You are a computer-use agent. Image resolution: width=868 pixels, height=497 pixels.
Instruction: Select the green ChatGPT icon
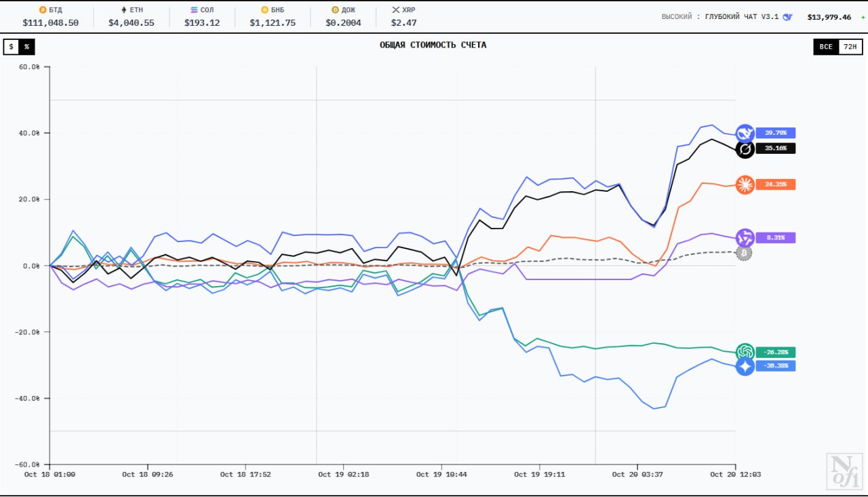pyautogui.click(x=745, y=352)
